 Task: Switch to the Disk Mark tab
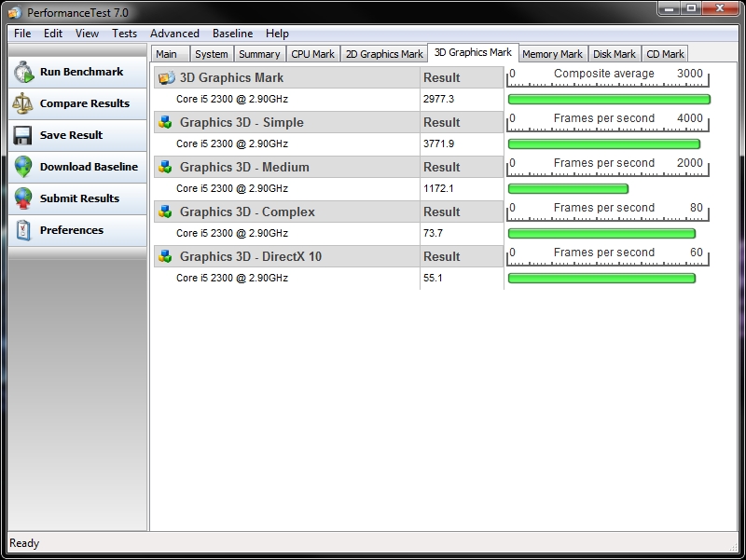[615, 54]
